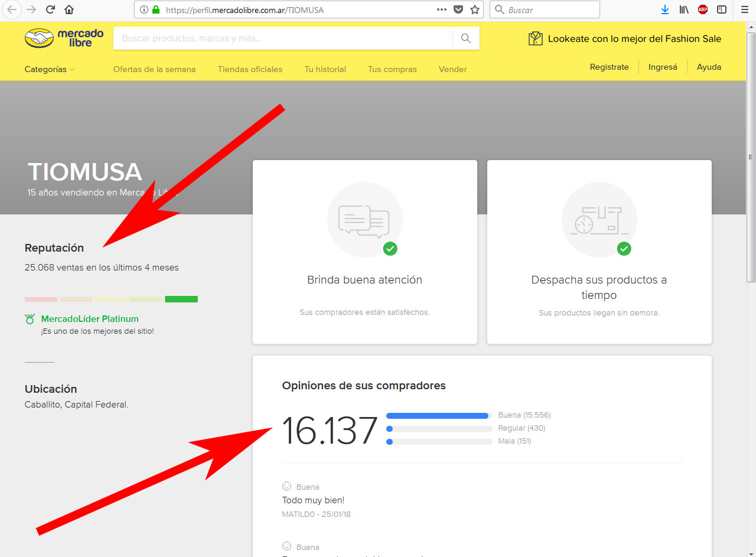756x557 pixels.
Task: Click the search magnifier icon
Action: [x=466, y=38]
